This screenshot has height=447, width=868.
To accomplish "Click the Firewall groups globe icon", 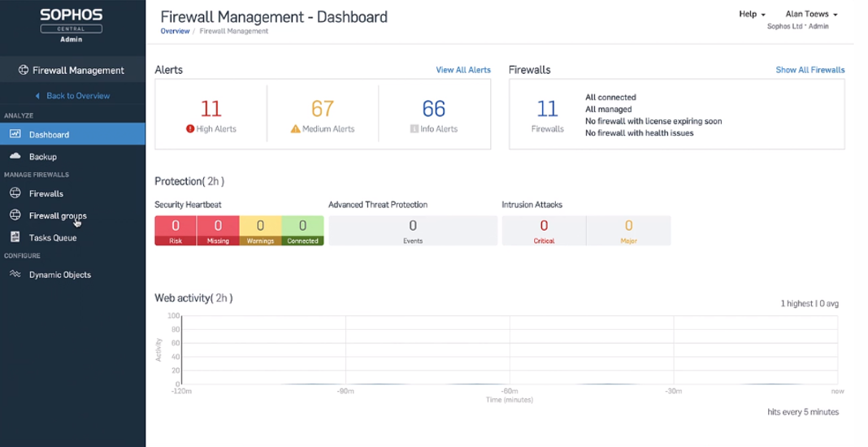I will [x=15, y=215].
